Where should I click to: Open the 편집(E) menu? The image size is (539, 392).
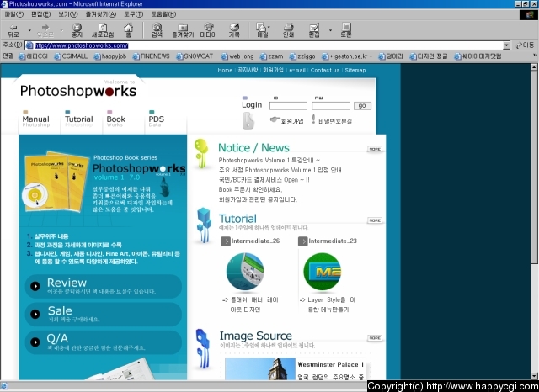(40, 14)
